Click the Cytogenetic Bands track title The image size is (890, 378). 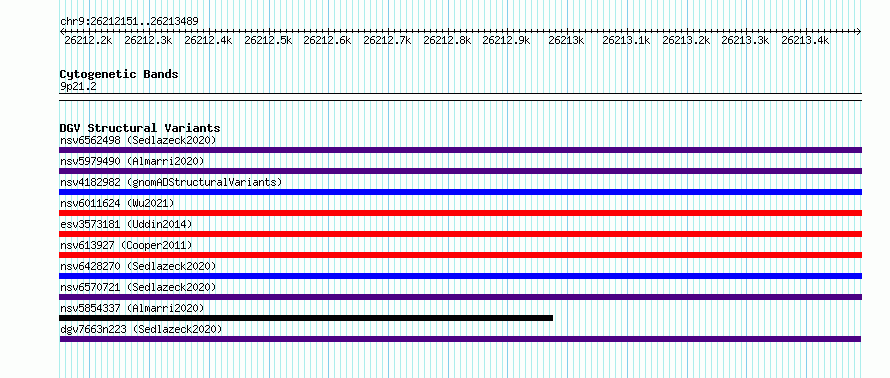pyautogui.click(x=119, y=74)
